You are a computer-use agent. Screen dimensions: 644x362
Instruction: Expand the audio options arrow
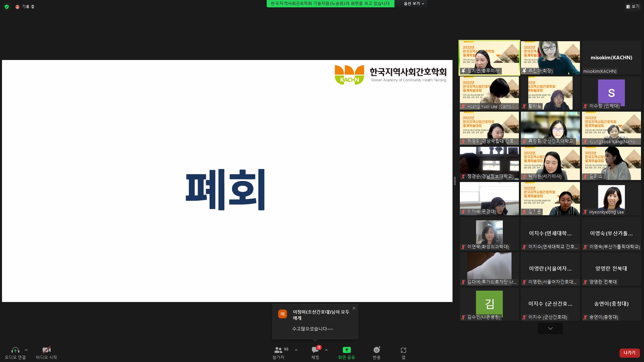coord(26,350)
